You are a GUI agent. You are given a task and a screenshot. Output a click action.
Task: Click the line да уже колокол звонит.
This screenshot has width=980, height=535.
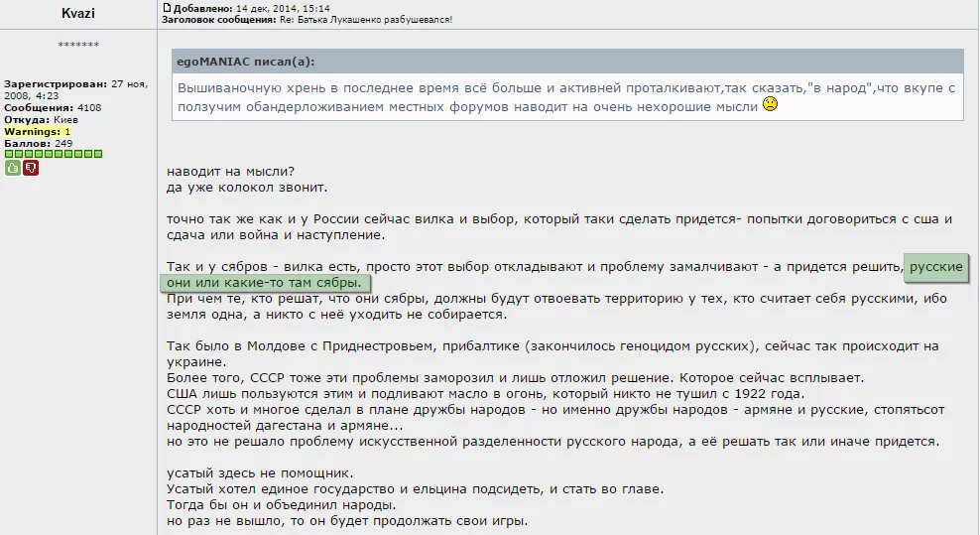point(247,187)
